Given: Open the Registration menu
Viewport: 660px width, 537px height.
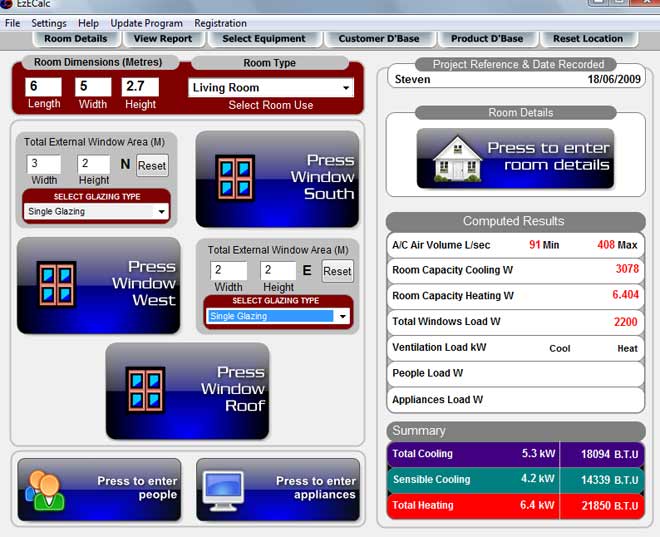Looking at the screenshot, I should (220, 23).
